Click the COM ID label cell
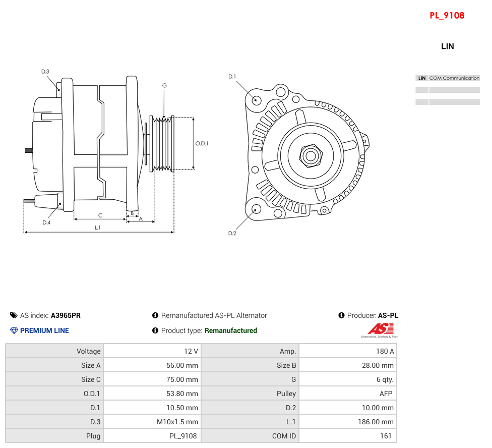492x448 pixels. point(250,436)
